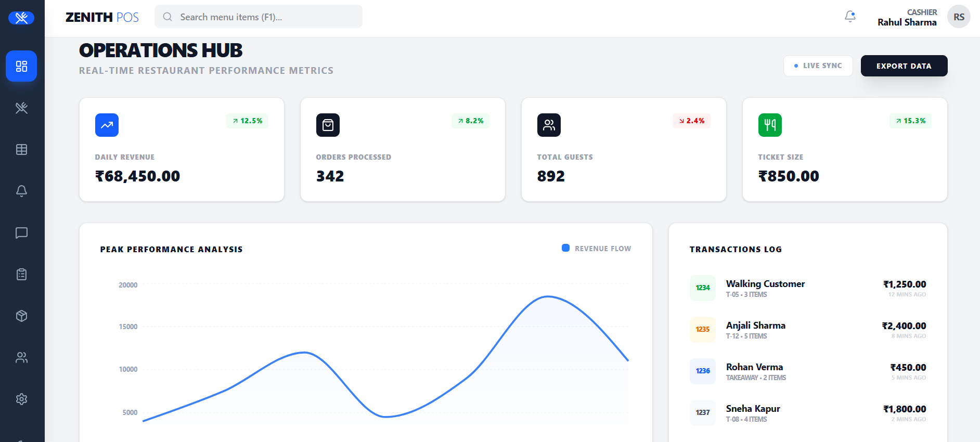Click the Export Data button
Image resolution: width=980 pixels, height=442 pixels.
point(904,66)
